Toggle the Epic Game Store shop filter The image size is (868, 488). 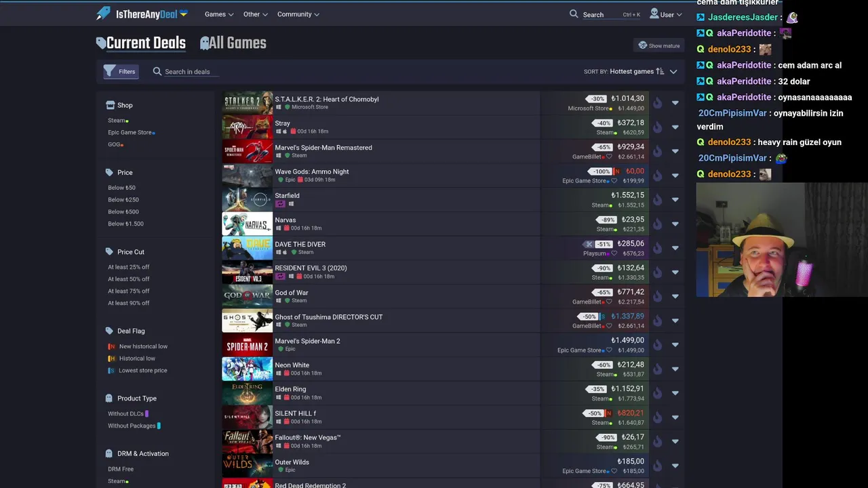coord(132,133)
